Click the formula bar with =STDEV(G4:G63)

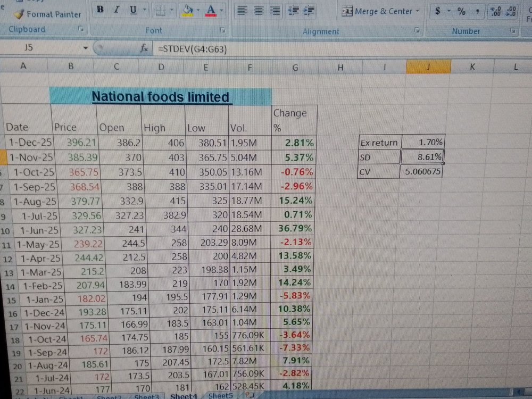coord(342,49)
